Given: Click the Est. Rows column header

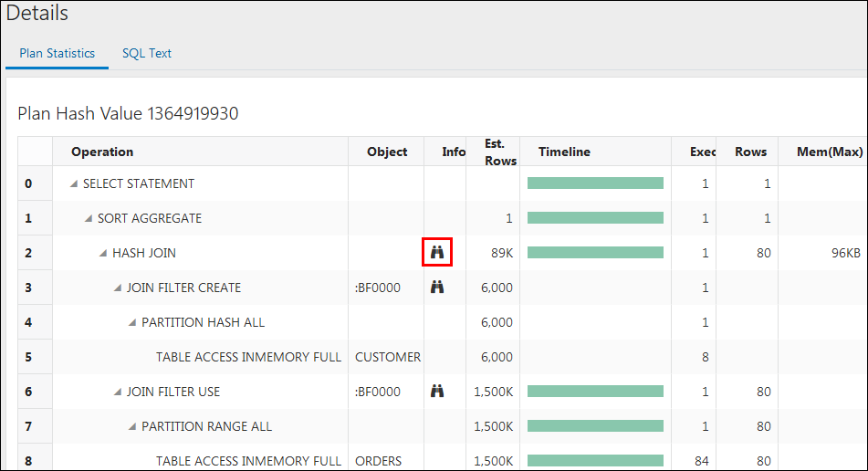Looking at the screenshot, I should (x=500, y=152).
